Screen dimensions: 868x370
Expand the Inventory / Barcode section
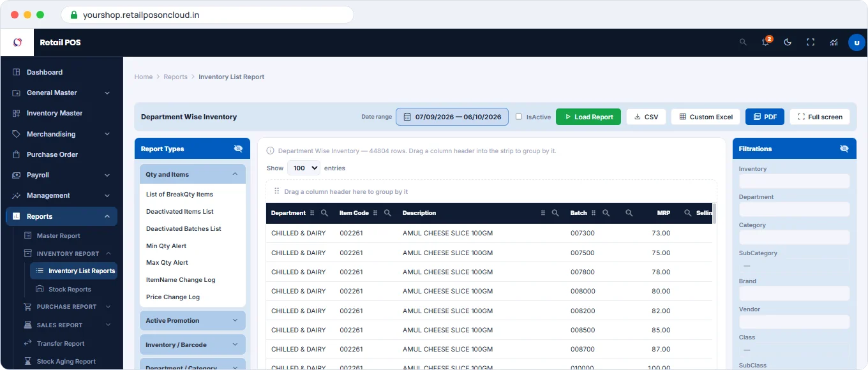(193, 345)
